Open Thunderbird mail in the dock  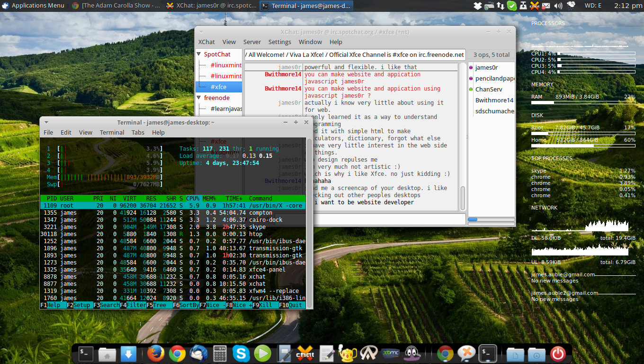tap(198, 354)
